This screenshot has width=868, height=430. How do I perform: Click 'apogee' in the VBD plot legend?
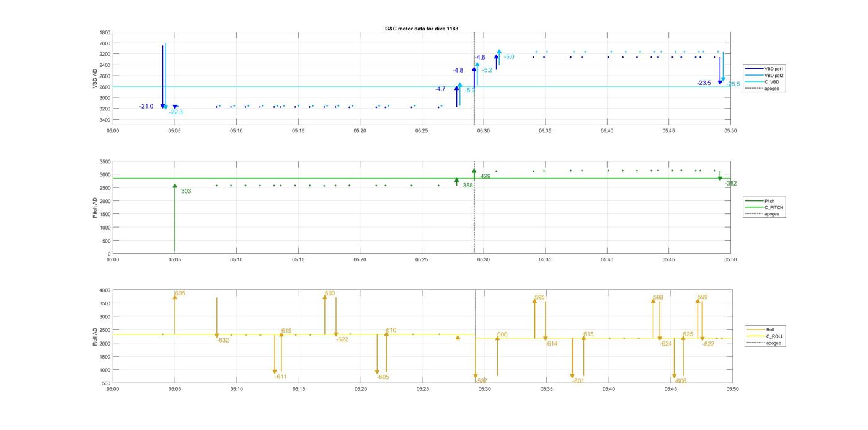click(763, 89)
